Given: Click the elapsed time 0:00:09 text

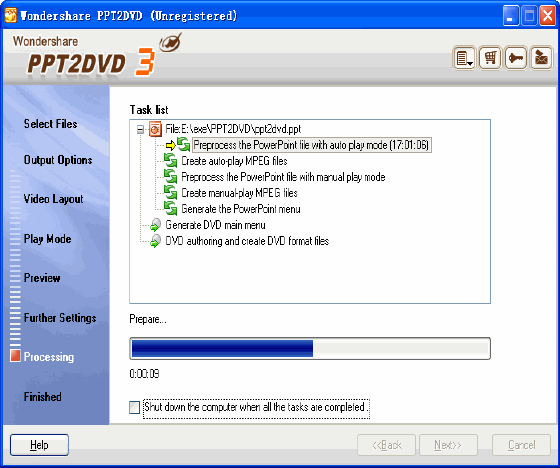Looking at the screenshot, I should [144, 374].
